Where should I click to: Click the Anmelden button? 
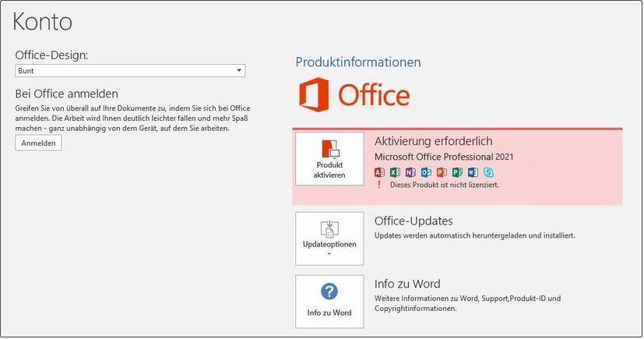click(x=39, y=143)
